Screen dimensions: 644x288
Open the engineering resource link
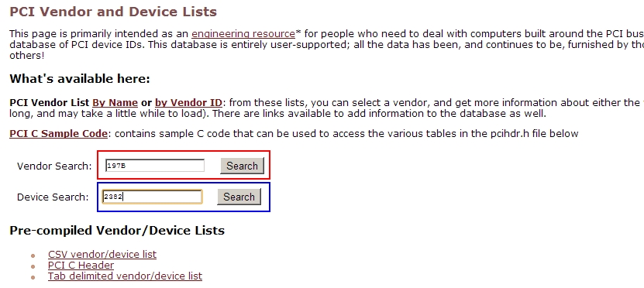click(x=243, y=33)
